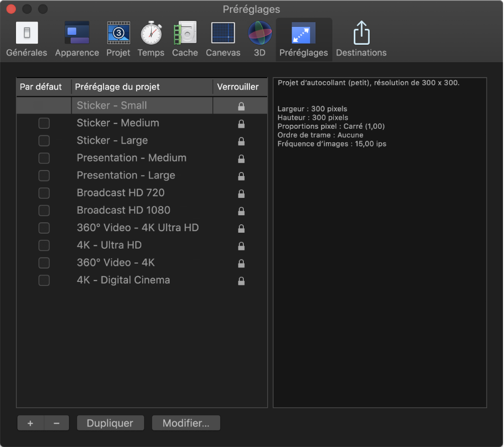Open the Générales preferences pane
504x447 pixels.
click(x=26, y=39)
